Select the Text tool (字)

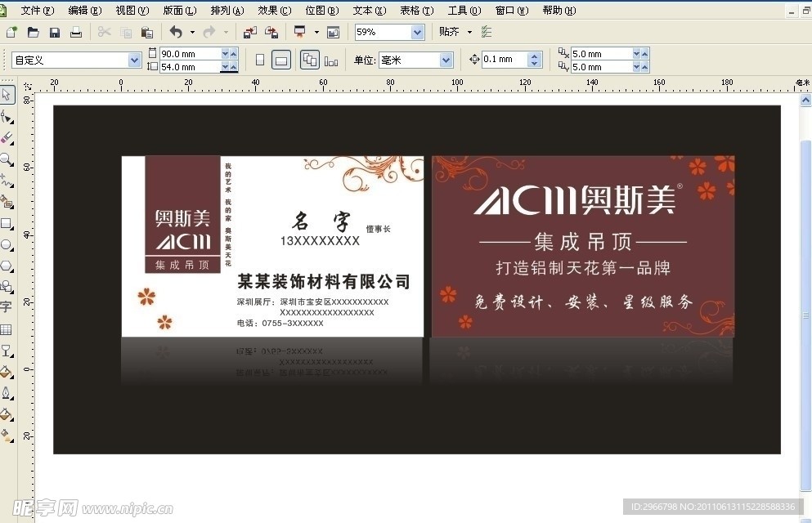point(7,308)
